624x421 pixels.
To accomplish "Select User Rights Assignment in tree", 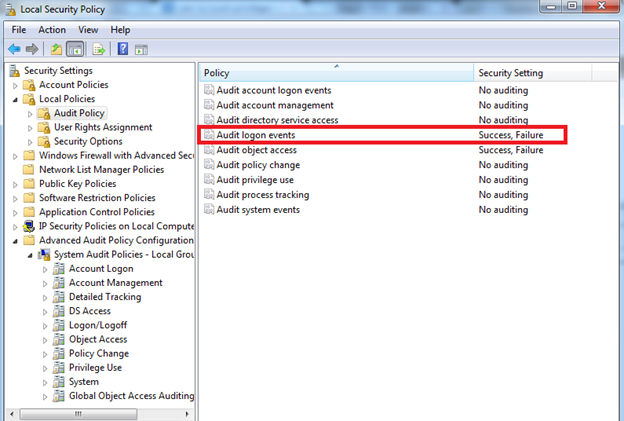I will coord(102,127).
